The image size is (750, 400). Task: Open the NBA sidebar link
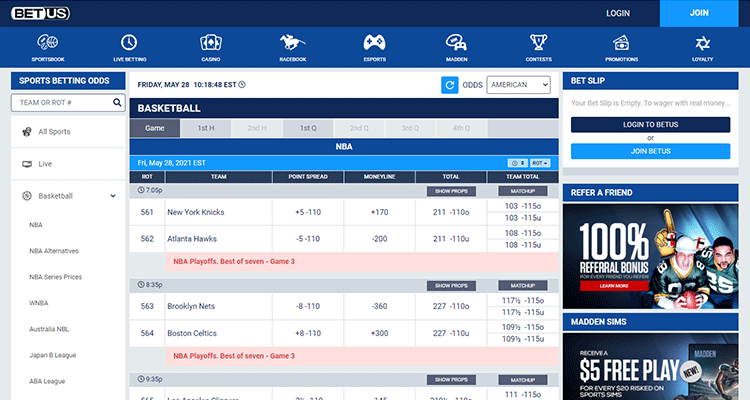pyautogui.click(x=36, y=225)
